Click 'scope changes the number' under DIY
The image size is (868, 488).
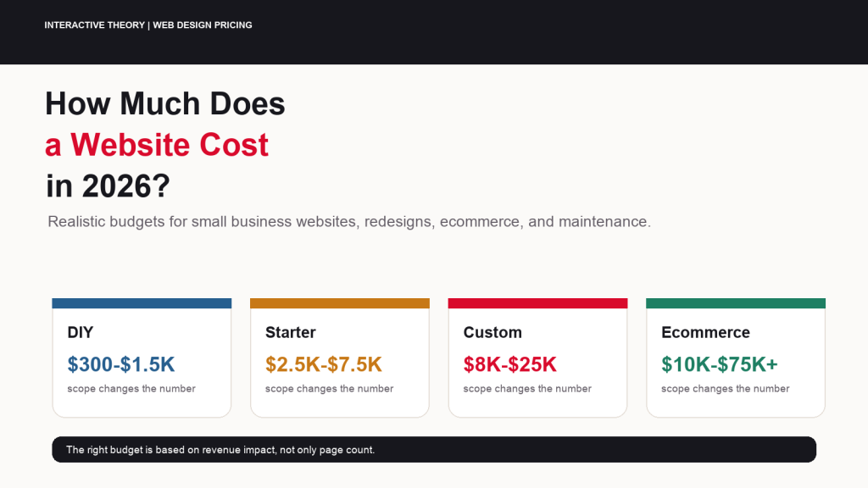(131, 389)
